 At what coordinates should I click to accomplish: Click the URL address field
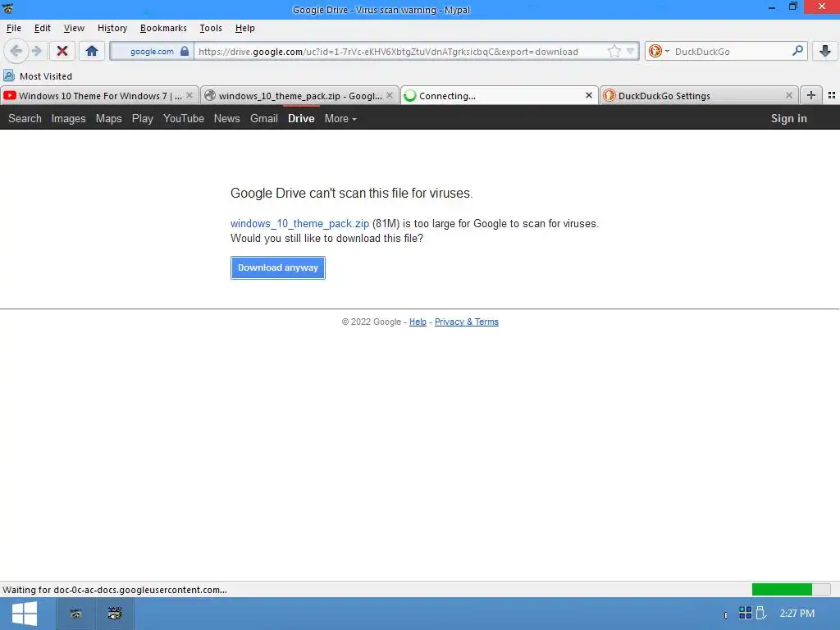point(400,52)
